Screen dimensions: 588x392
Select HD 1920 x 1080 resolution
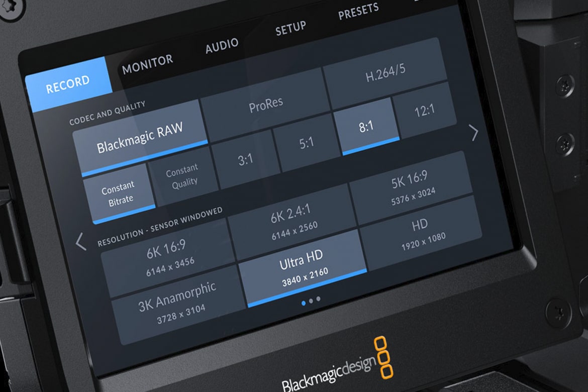(x=421, y=233)
